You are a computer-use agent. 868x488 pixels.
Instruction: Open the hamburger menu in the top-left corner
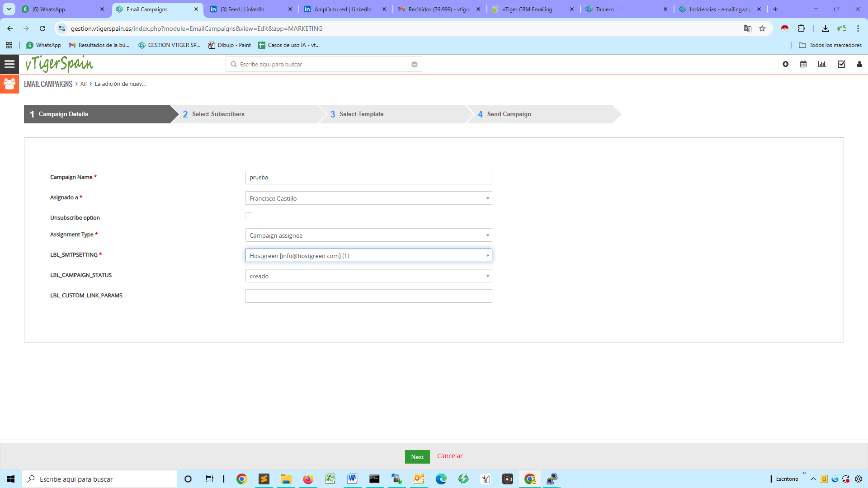(x=9, y=64)
